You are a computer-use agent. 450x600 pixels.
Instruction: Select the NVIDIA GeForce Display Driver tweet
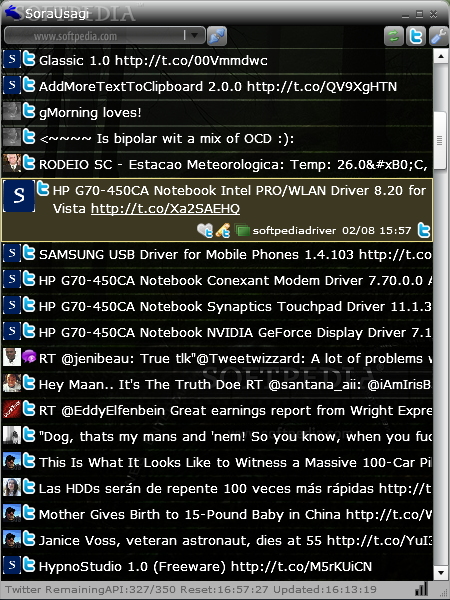coord(217,333)
